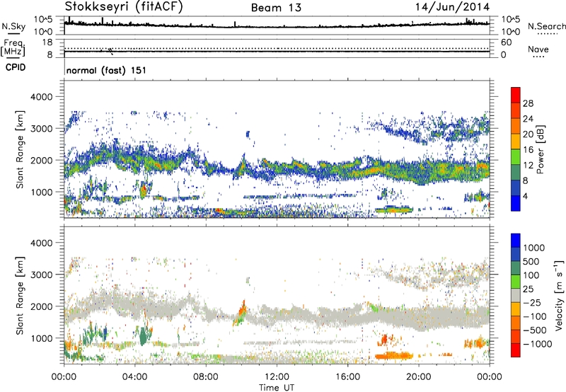This screenshot has width=566, height=392.
Task: Click the 'CPID' label
Action: (16, 67)
